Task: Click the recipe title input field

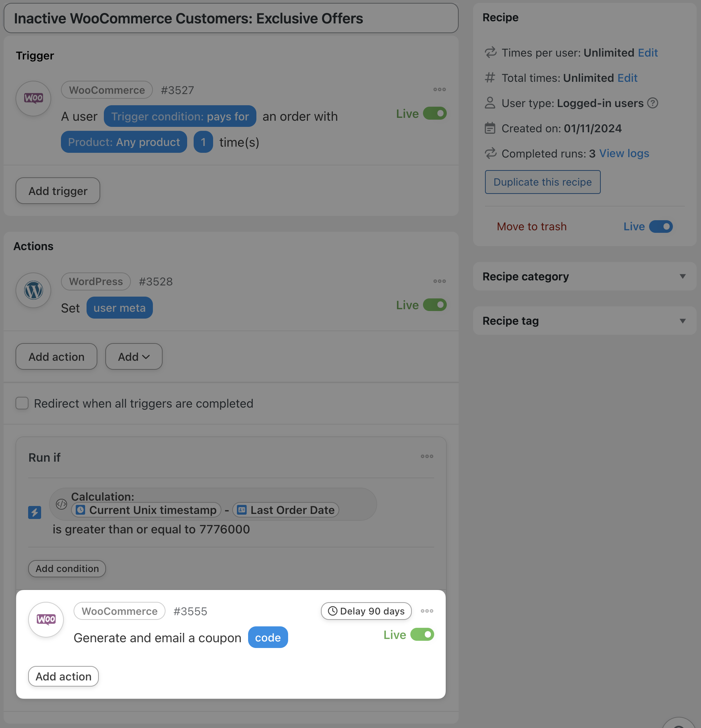Action: coord(231,18)
